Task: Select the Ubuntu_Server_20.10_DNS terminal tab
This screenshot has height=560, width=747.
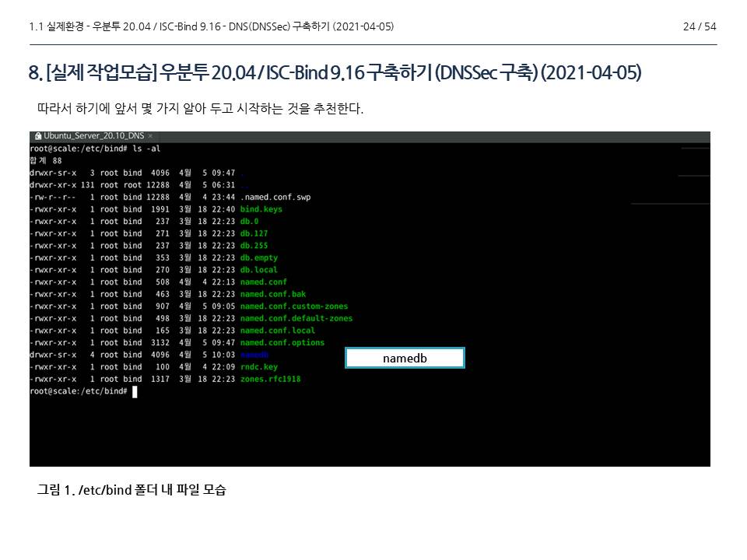Action: pos(93,136)
